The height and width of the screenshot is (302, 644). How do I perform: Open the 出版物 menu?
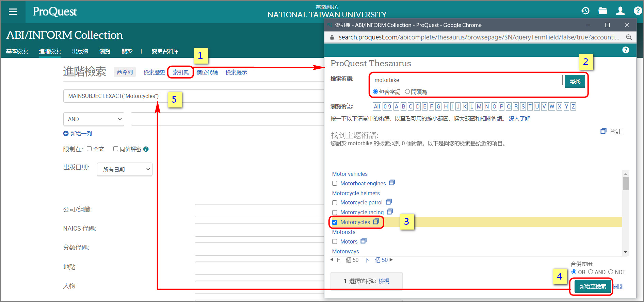pos(80,51)
